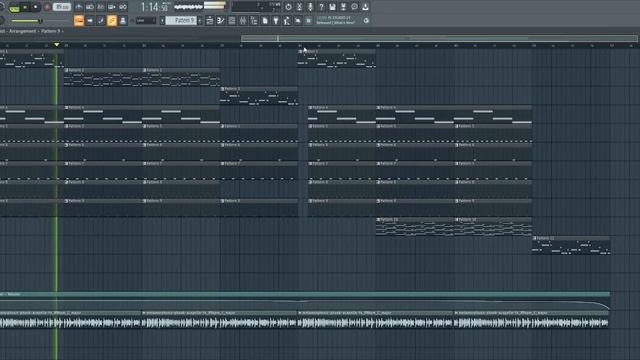Click the round icon right of export icon
This screenshot has width=640, height=360.
click(x=354, y=7)
